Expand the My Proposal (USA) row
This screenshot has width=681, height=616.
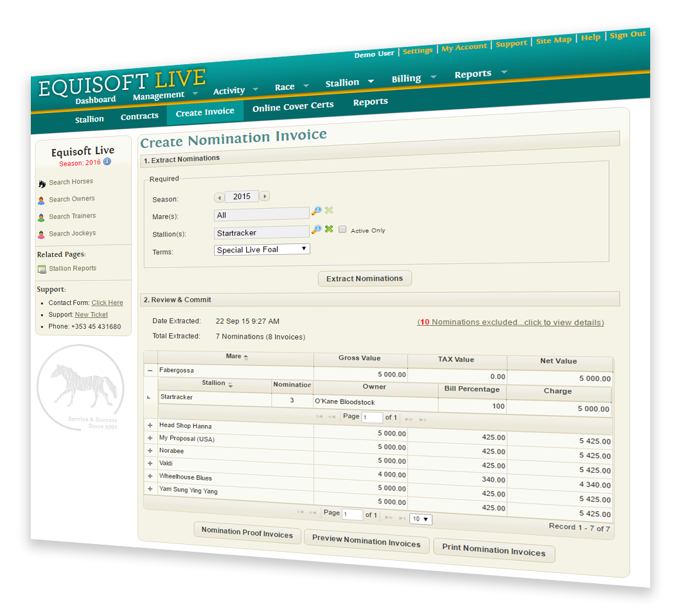[150, 438]
